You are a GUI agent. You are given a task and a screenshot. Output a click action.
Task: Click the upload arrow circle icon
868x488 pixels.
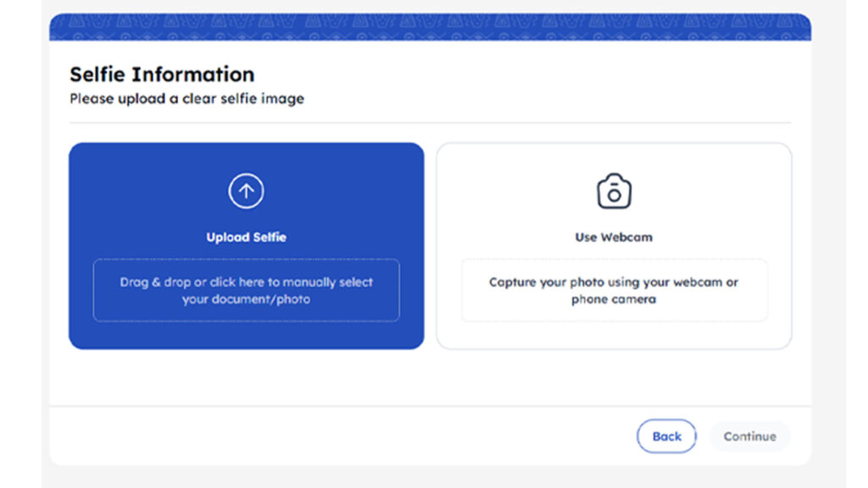(x=246, y=191)
